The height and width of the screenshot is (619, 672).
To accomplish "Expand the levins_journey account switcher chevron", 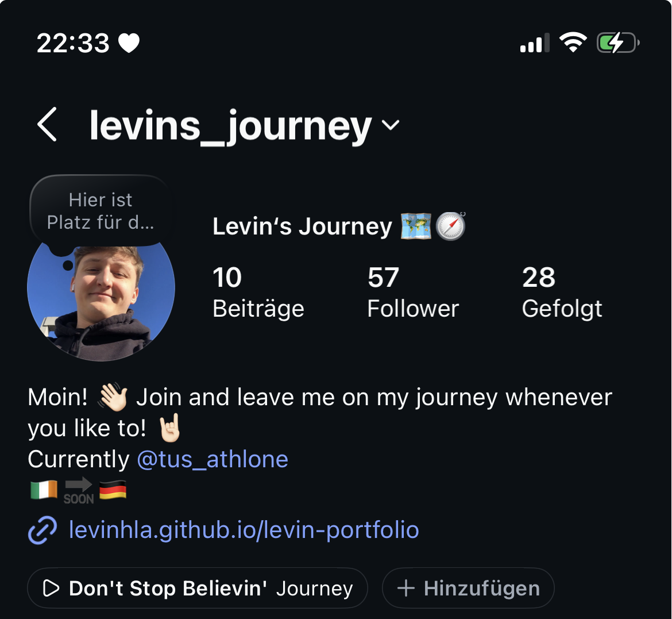I will [391, 125].
